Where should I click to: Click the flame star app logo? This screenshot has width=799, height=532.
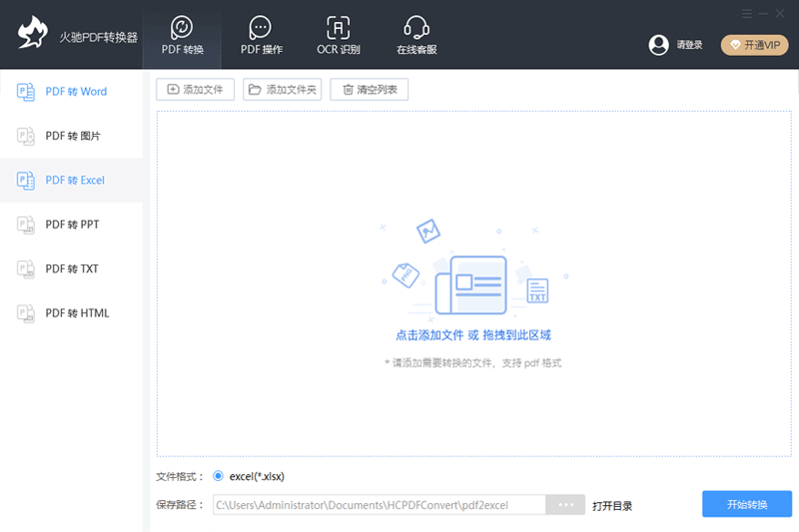pyautogui.click(x=33, y=33)
